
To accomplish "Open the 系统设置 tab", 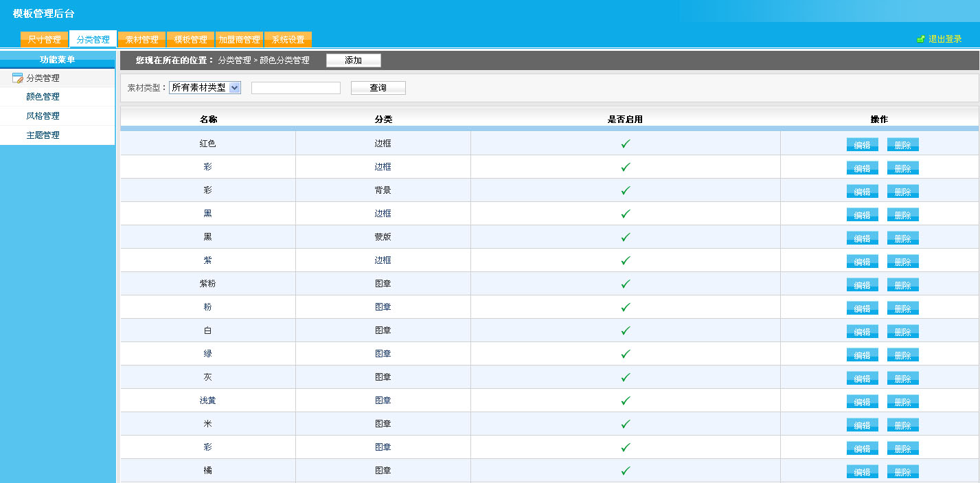I will pos(288,40).
